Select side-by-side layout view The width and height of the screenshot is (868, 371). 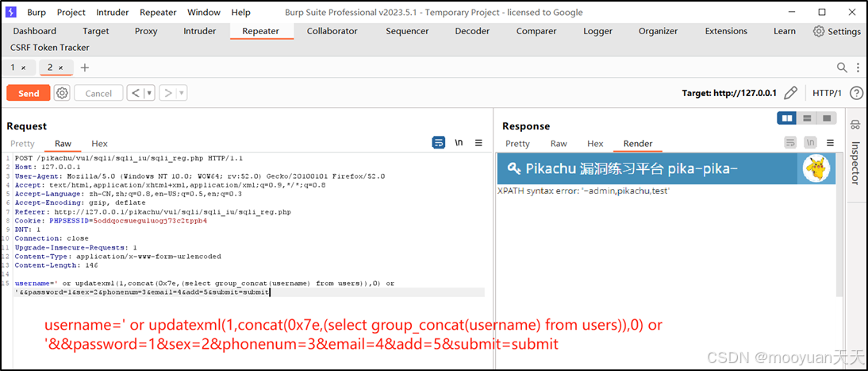(786, 118)
